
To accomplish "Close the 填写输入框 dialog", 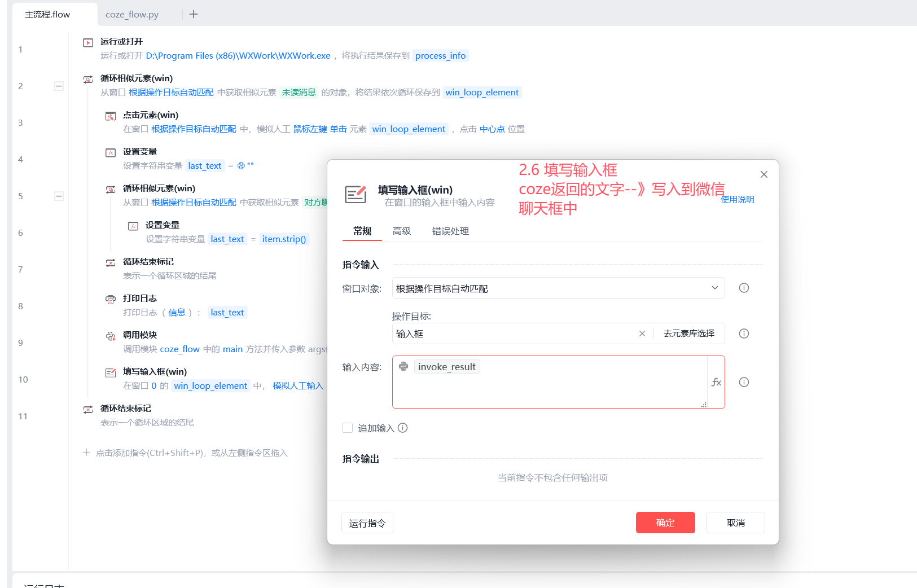I will coord(764,174).
